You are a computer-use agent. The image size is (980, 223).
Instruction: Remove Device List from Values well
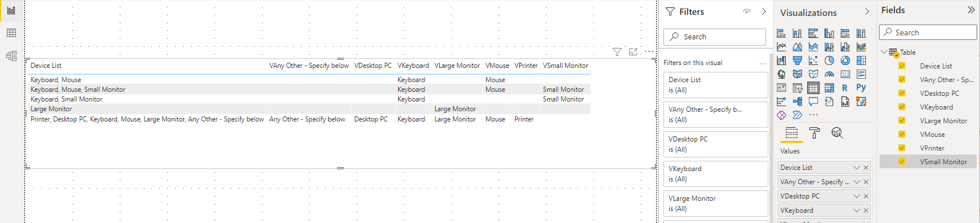click(866, 168)
